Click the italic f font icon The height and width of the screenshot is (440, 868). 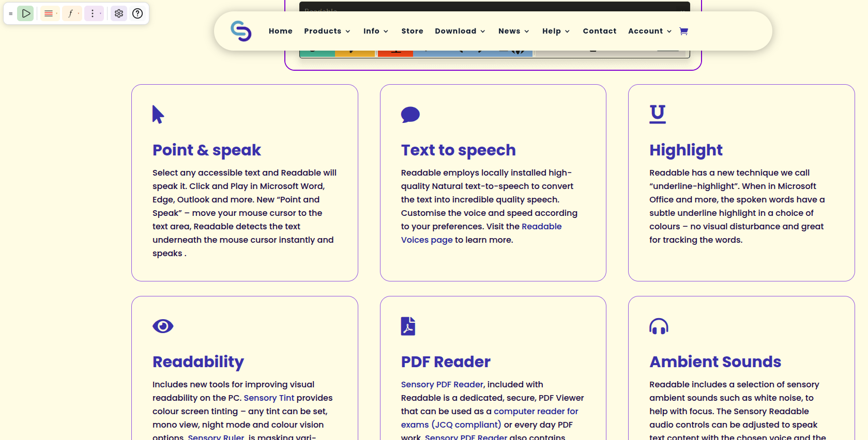tap(70, 13)
